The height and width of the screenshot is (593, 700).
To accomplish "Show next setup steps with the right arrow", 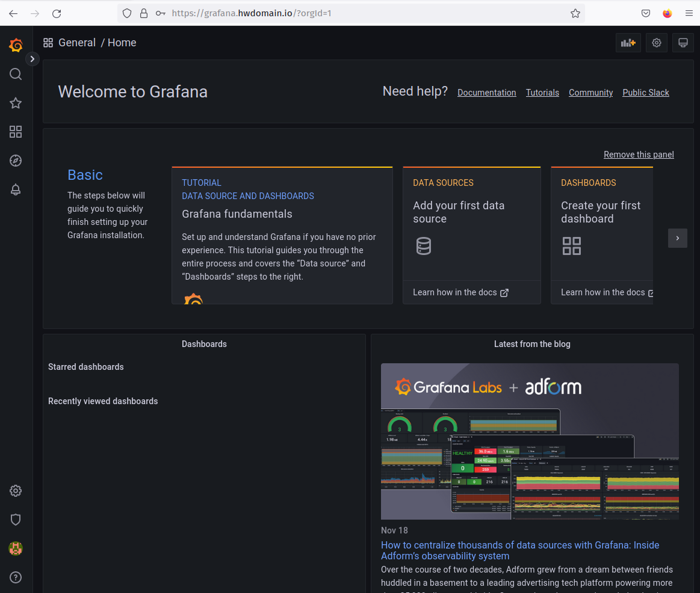I will [x=677, y=238].
